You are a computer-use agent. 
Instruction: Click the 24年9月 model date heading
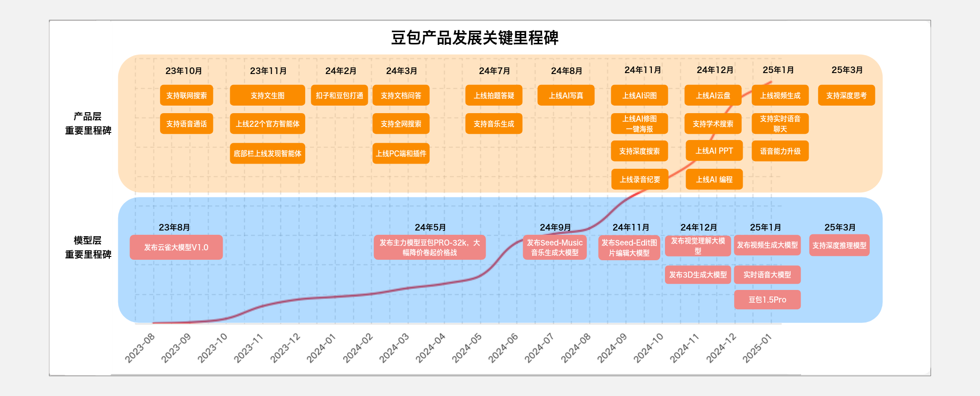555,227
